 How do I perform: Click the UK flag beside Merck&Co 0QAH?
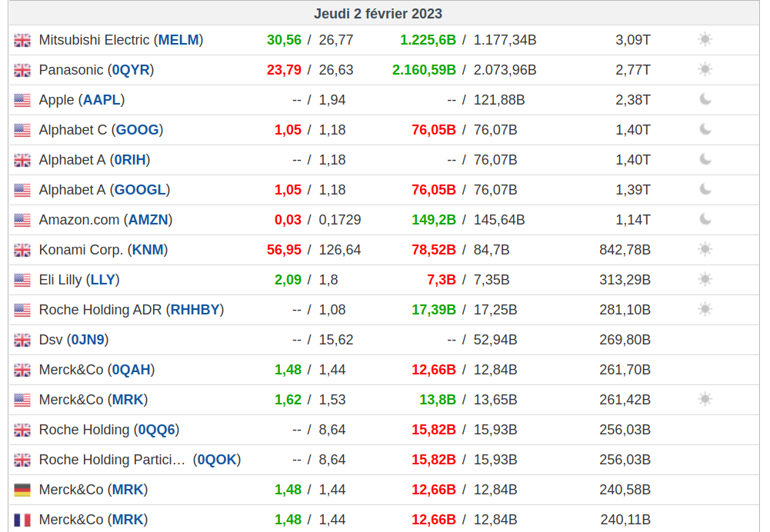(x=22, y=370)
